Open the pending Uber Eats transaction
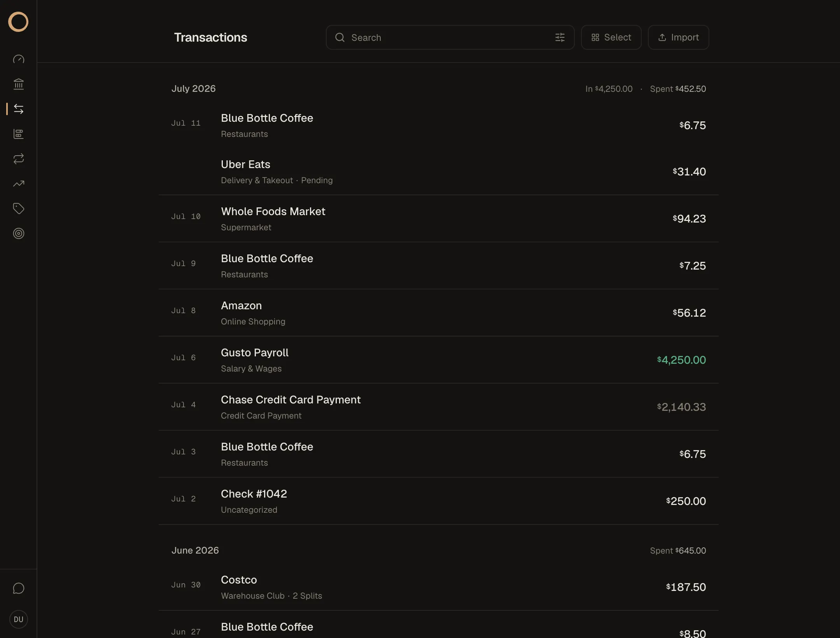The height and width of the screenshot is (638, 840). click(438, 172)
